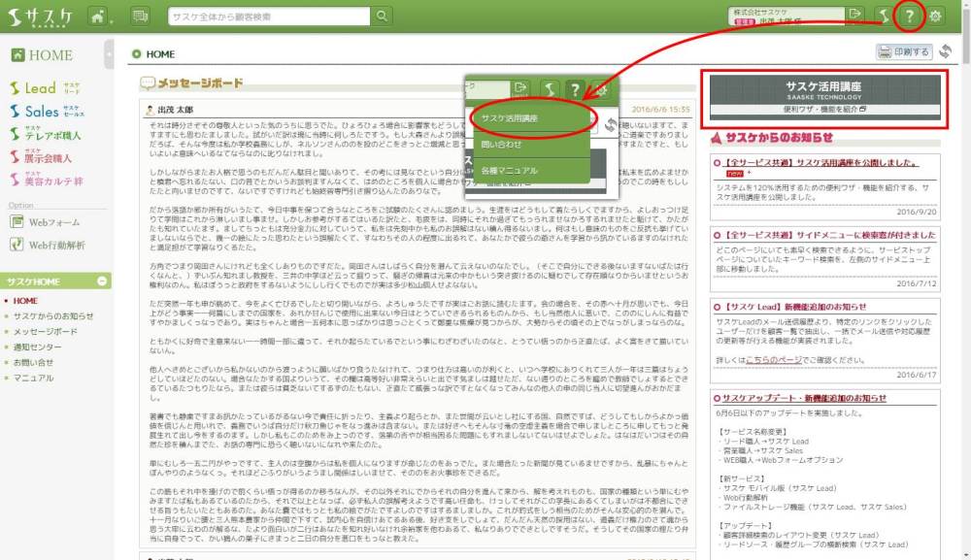Click the home house icon in top bar

click(x=97, y=16)
